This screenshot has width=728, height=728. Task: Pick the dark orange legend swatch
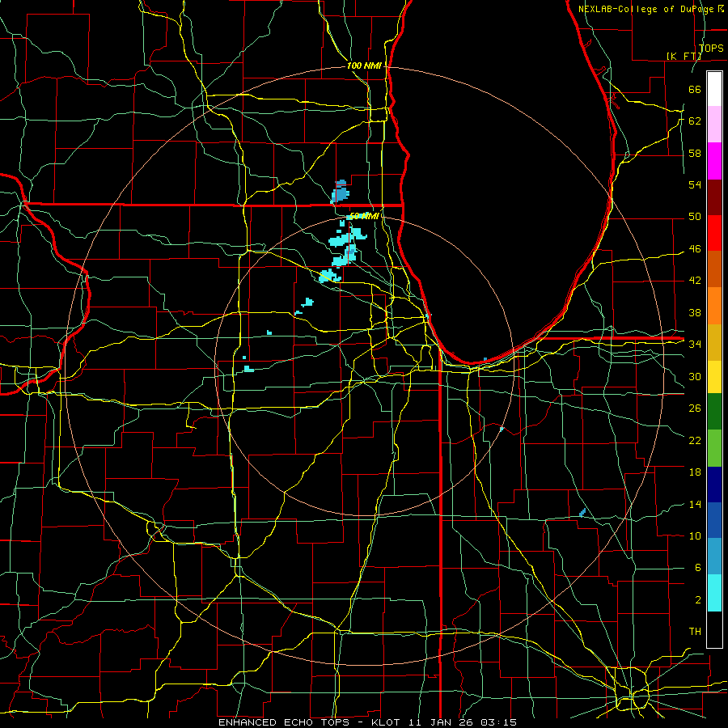coord(714,269)
